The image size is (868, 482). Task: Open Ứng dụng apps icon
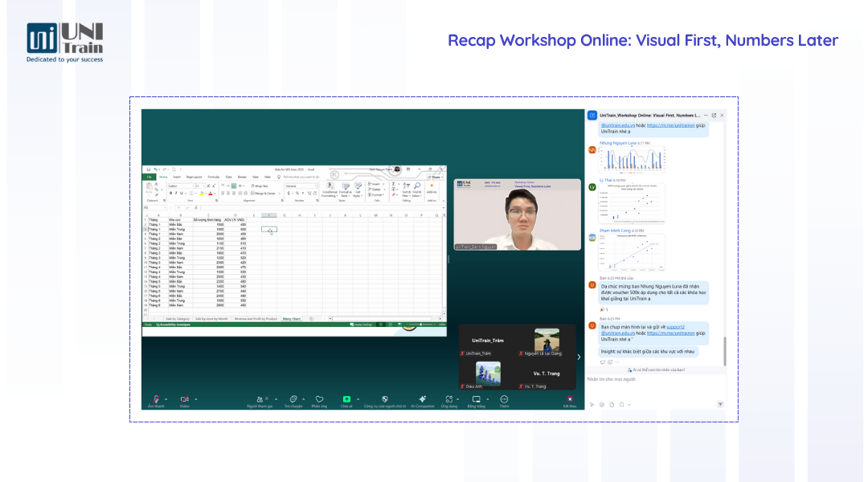coord(449,399)
